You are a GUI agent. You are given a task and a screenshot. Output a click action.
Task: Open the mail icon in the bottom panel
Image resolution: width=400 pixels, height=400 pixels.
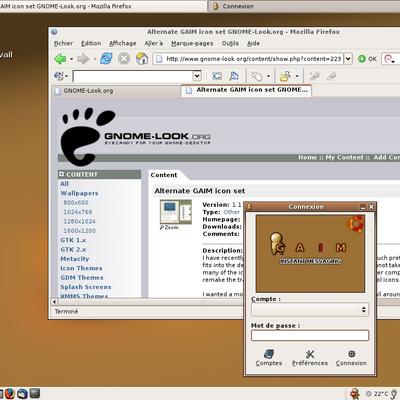point(22,394)
